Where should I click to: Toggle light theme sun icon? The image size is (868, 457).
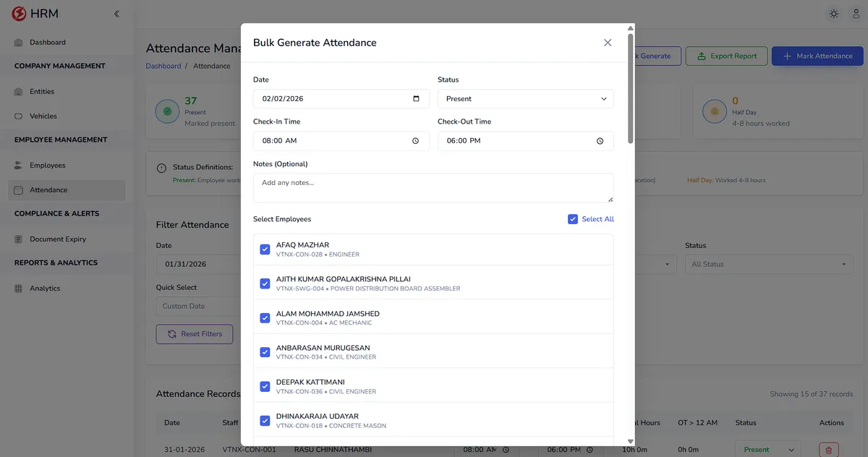tap(834, 14)
